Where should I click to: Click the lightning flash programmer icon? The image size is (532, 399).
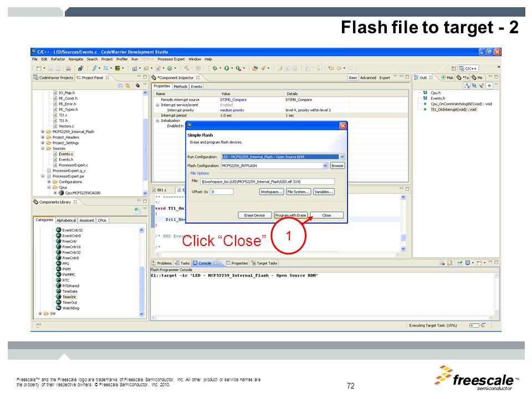94,68
